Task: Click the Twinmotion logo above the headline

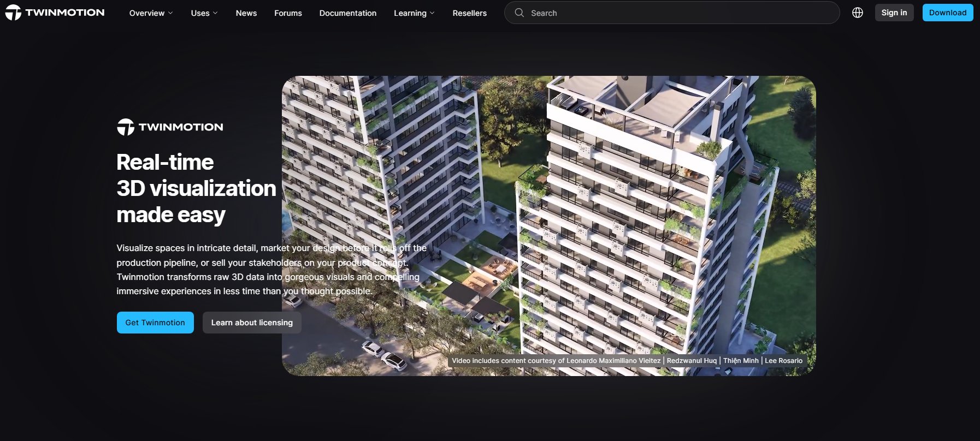Action: coord(170,127)
